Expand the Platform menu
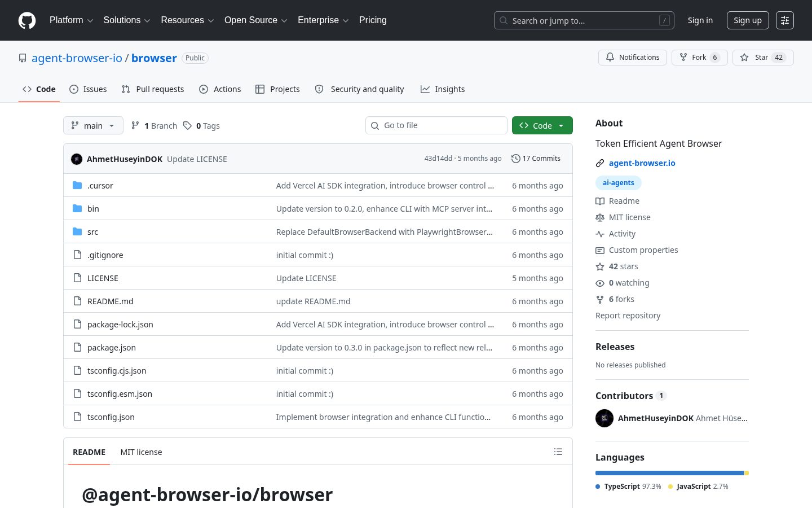 click(x=71, y=20)
